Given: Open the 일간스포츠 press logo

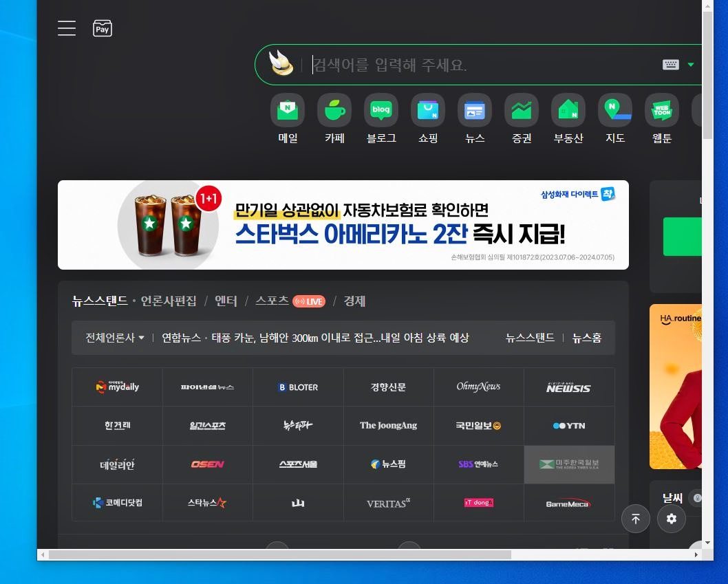Looking at the screenshot, I should tap(208, 426).
